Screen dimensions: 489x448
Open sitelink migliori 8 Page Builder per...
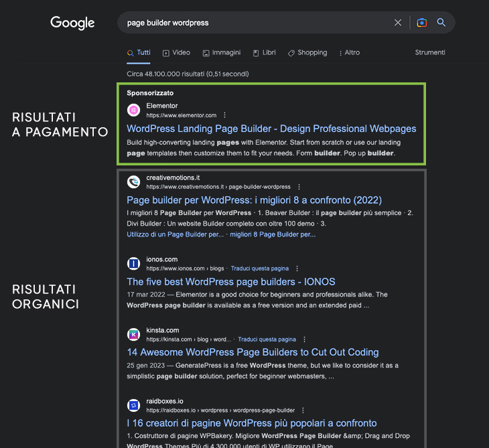click(x=273, y=234)
